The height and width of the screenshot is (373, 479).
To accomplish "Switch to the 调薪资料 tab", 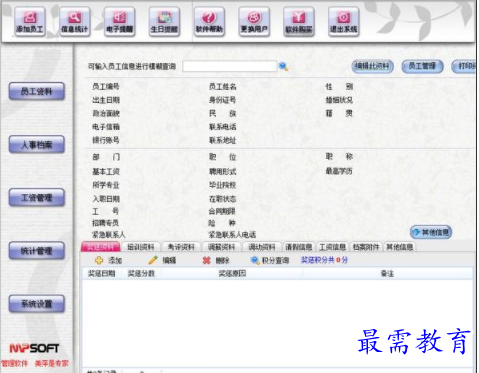I will coord(221,247).
